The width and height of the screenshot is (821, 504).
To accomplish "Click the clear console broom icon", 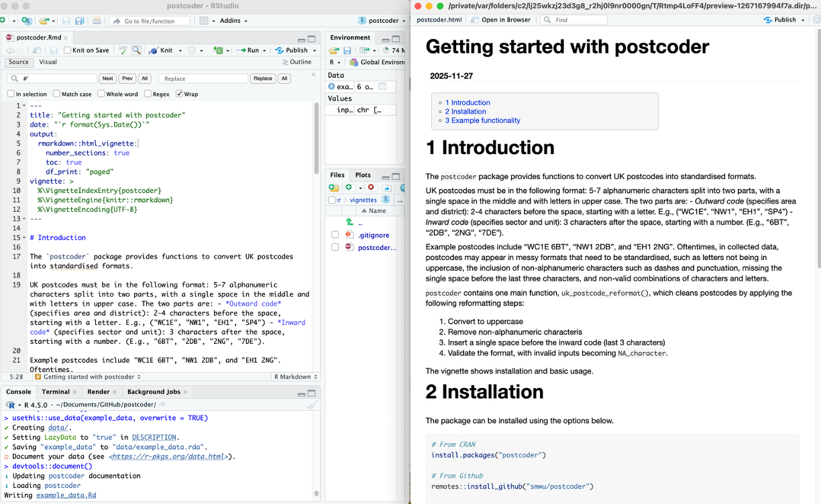I will 312,405.
